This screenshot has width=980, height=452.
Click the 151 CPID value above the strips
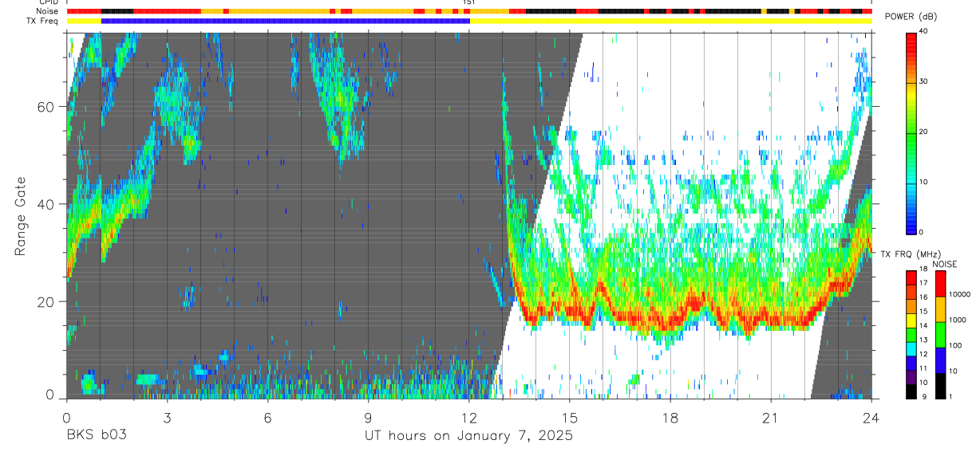[x=468, y=2]
